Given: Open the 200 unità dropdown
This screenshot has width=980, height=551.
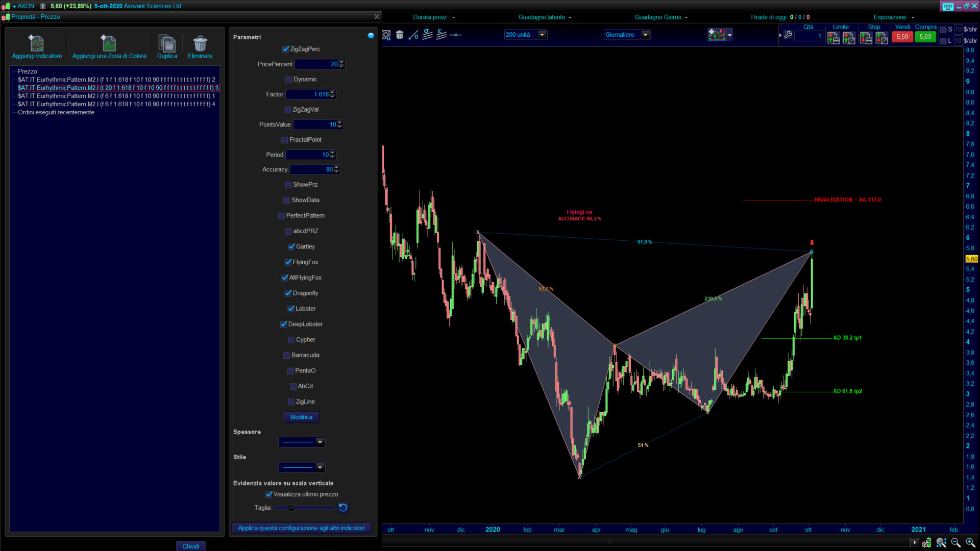Looking at the screenshot, I should (x=542, y=35).
